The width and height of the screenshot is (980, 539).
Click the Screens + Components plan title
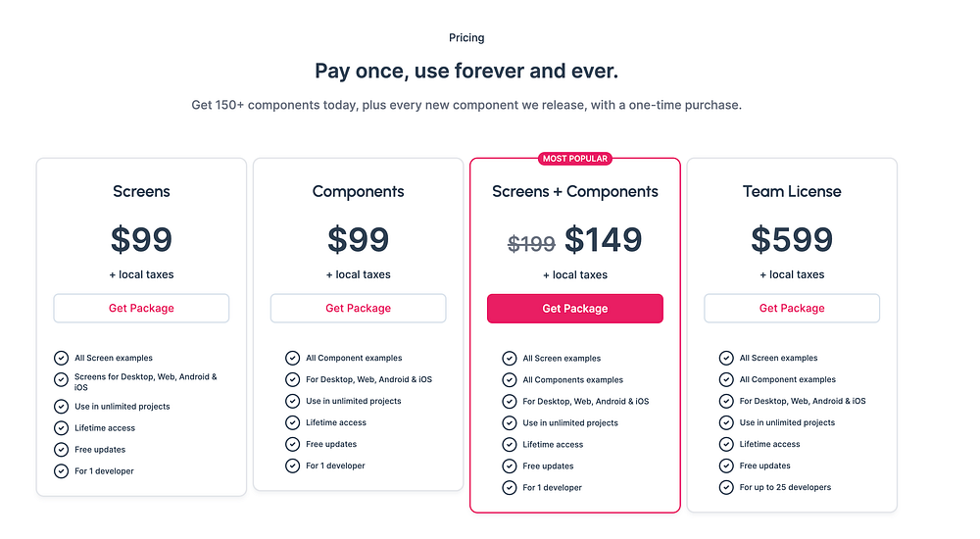pos(575,192)
